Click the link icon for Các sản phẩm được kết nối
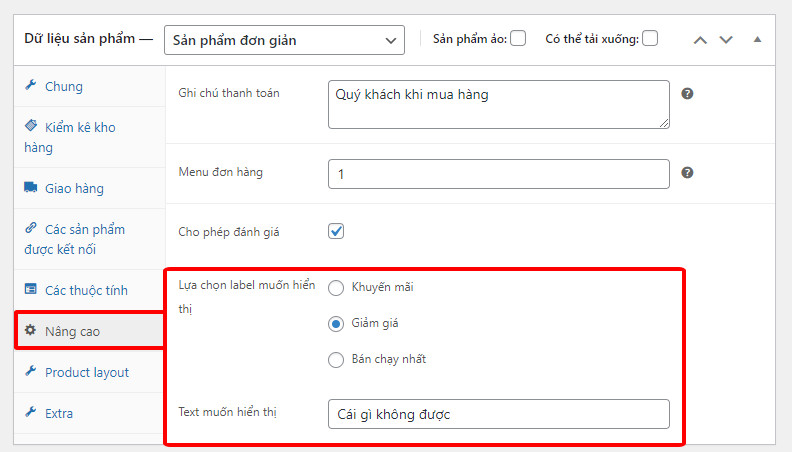Image resolution: width=792 pixels, height=452 pixels. pyautogui.click(x=31, y=228)
